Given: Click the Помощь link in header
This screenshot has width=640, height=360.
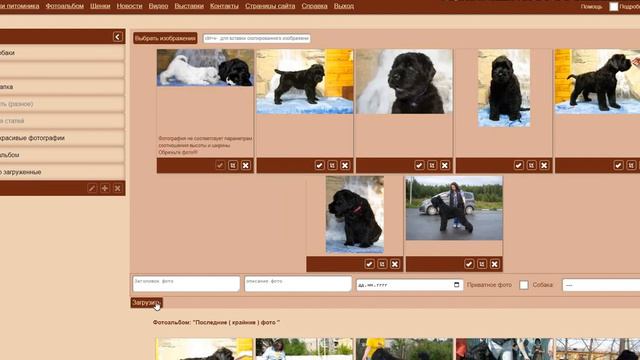Looking at the screenshot, I should 591,7.
